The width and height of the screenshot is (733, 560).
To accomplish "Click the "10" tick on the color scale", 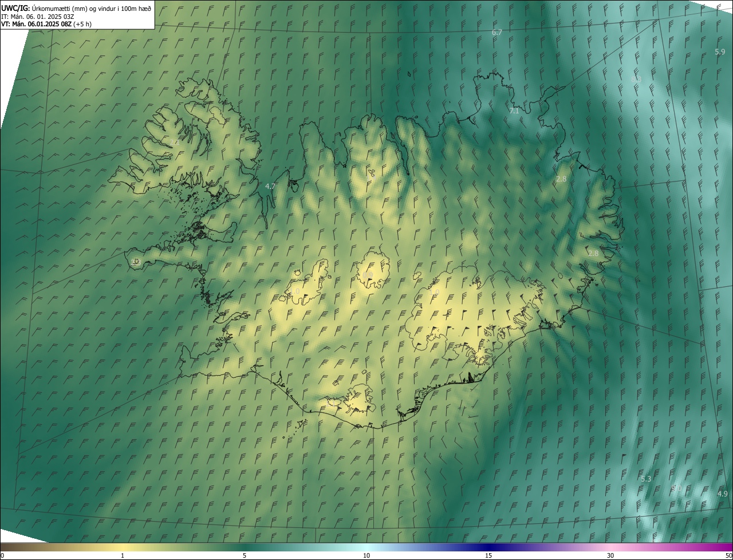I will pyautogui.click(x=366, y=555).
